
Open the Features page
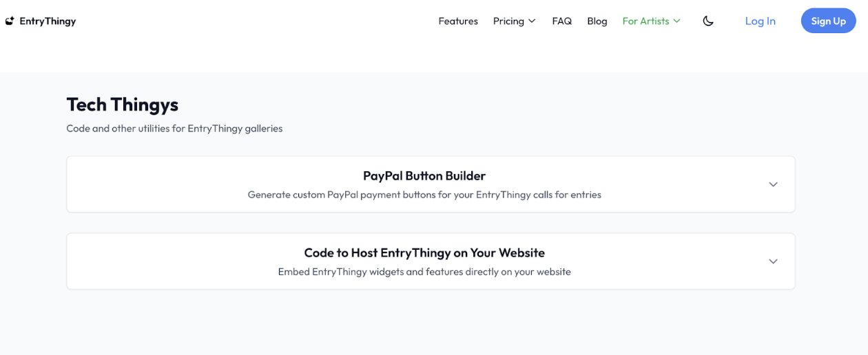(458, 21)
